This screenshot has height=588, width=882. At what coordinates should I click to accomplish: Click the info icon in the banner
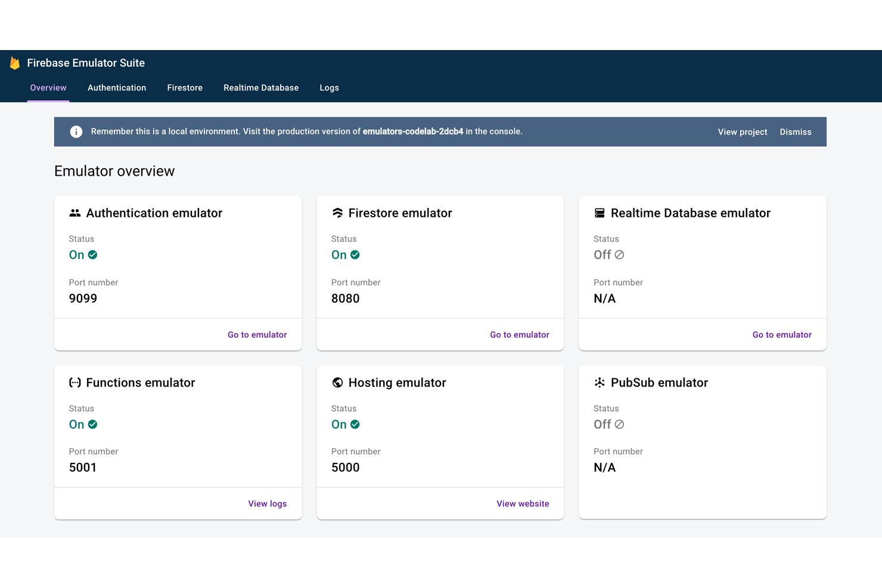tap(76, 132)
